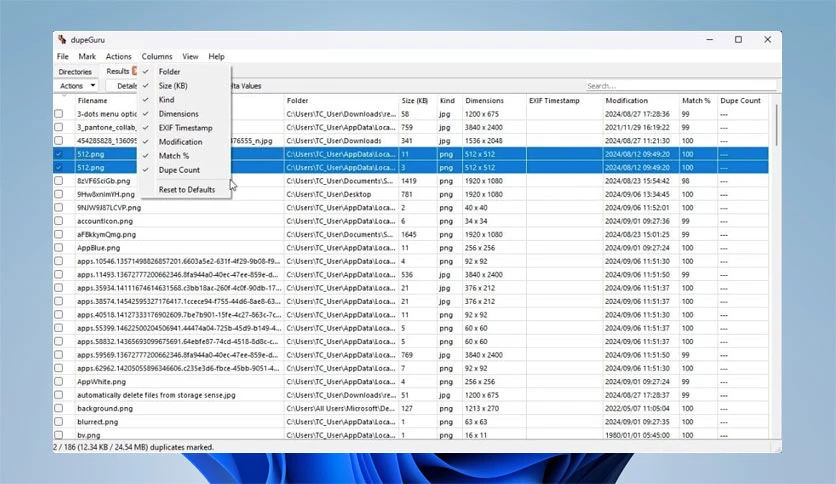Toggle Kind column in Columns menu
The image size is (836, 484).
click(184, 100)
